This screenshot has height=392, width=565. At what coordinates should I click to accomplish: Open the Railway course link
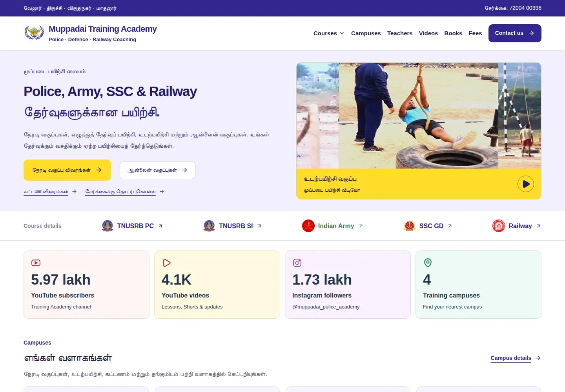tap(520, 226)
